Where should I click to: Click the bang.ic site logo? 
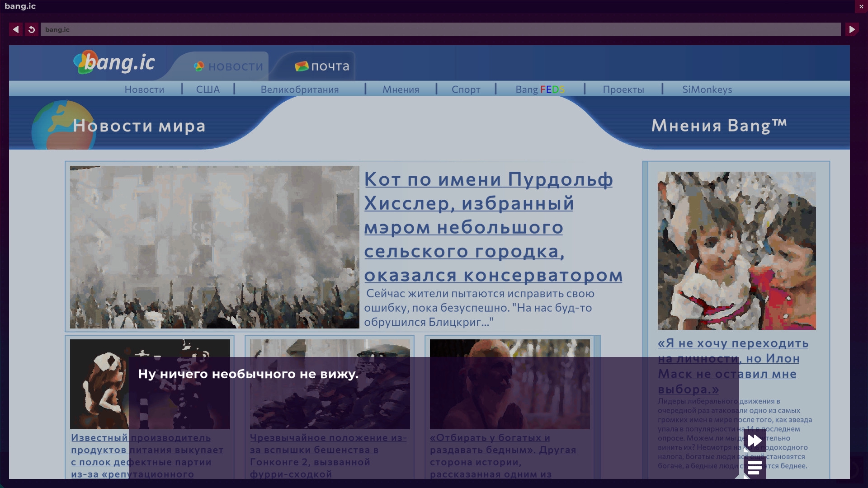point(114,62)
